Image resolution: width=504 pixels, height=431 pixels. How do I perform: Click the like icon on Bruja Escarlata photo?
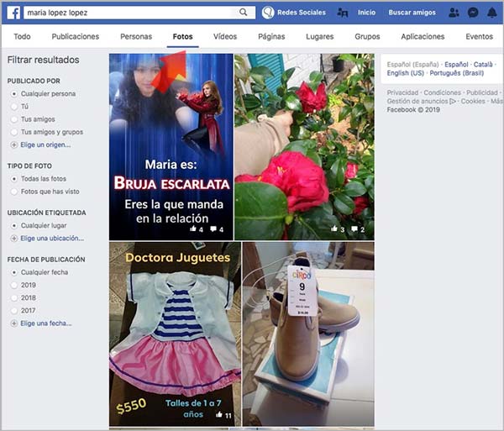click(193, 229)
